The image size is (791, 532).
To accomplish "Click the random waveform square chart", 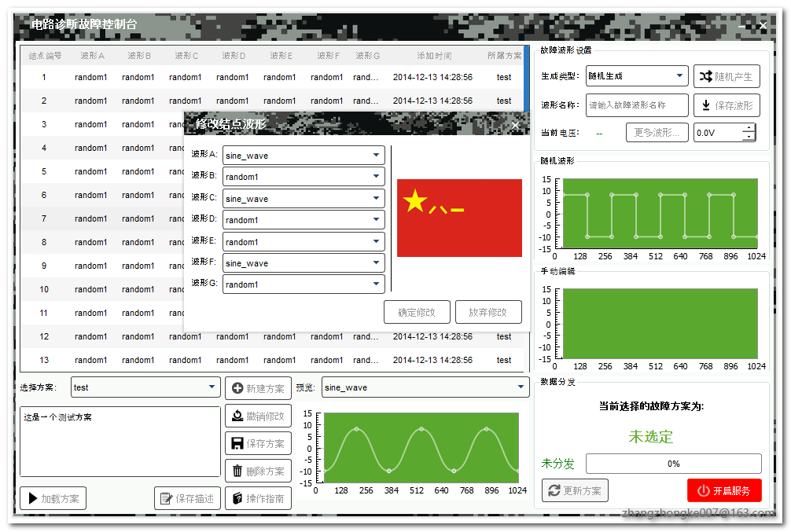I will 660,214.
